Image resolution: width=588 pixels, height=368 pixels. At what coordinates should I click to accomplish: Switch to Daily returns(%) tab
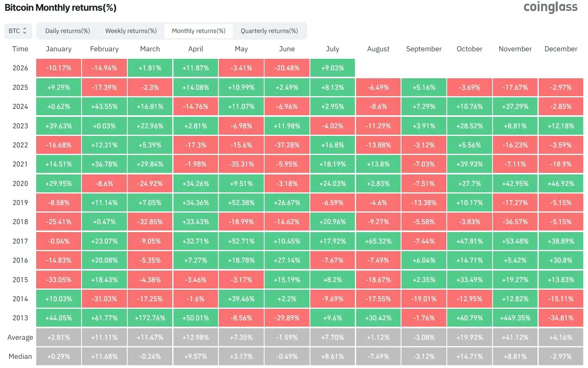[68, 31]
